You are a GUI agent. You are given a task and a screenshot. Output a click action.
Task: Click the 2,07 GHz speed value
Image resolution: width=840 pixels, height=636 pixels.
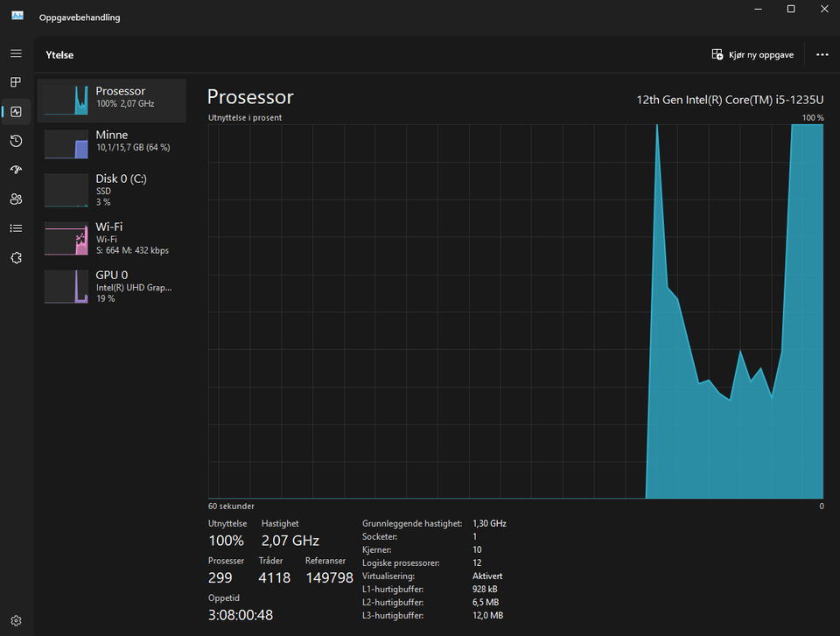coord(290,540)
